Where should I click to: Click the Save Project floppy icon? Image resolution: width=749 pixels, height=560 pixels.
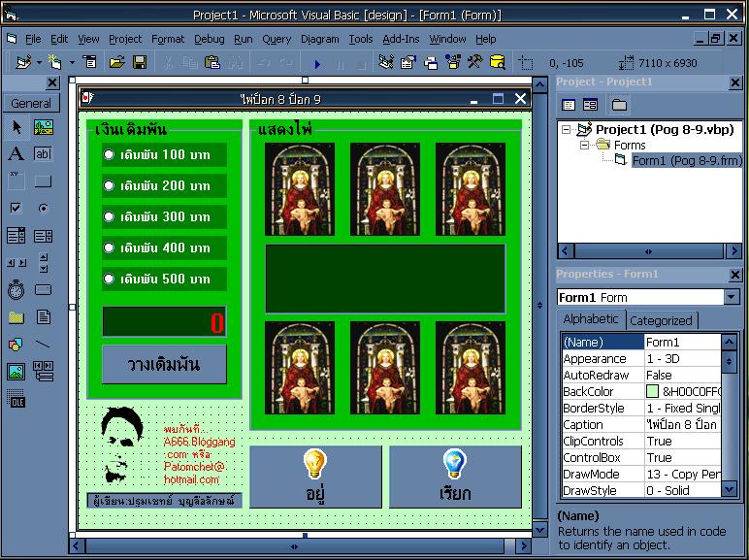[140, 62]
